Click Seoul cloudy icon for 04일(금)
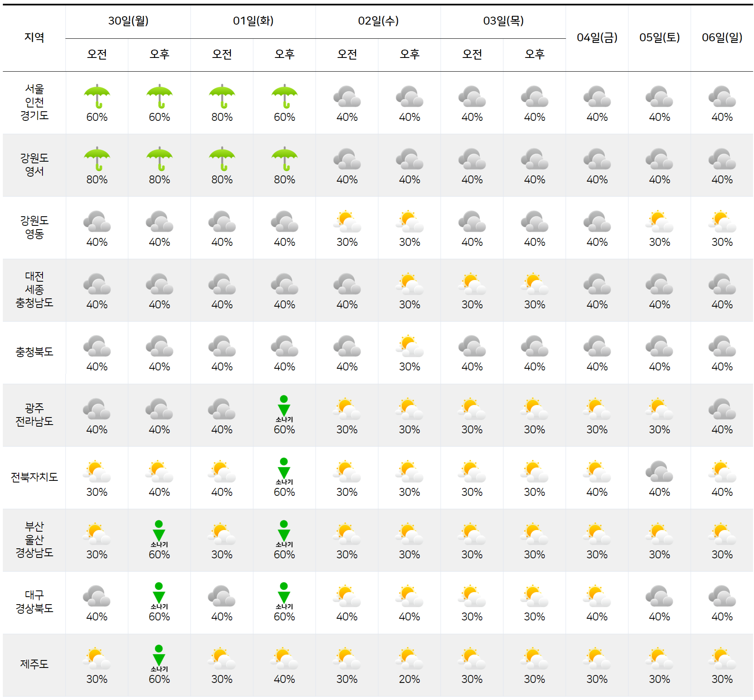Screen dimensions: 754x700 coord(597,96)
